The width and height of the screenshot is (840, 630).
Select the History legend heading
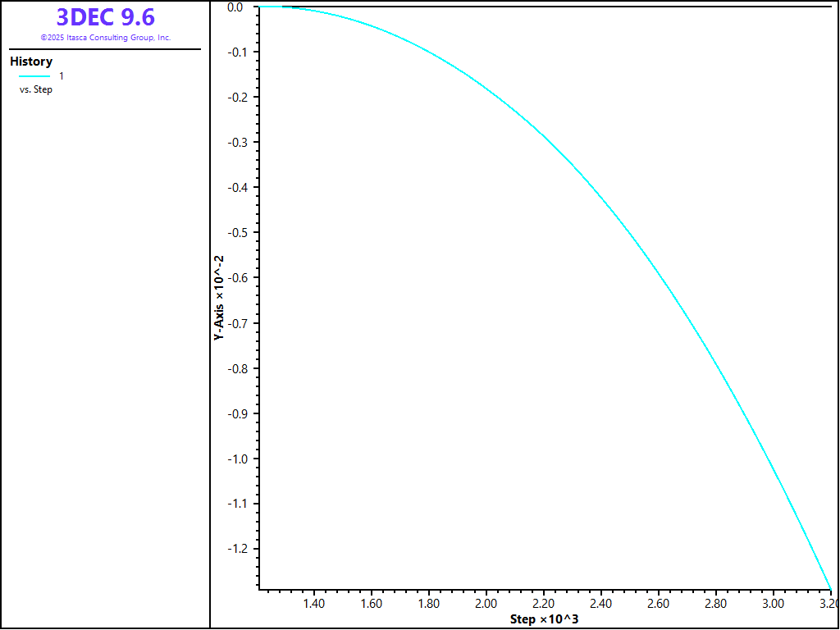31,62
